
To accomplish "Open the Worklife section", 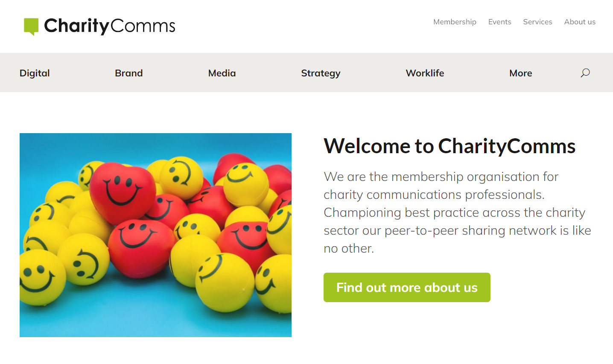I will (x=425, y=73).
